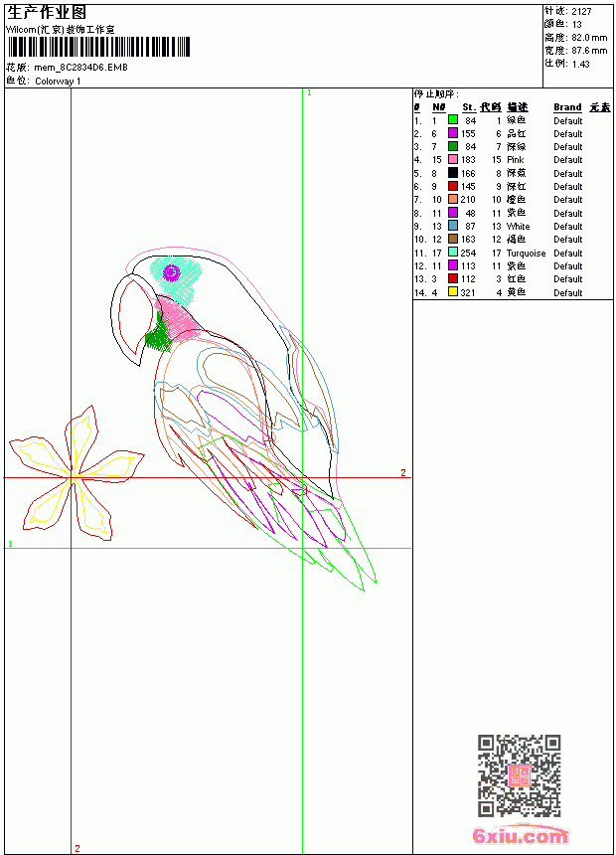The height and width of the screenshot is (855, 616).
Task: Click the 'Pink' description text
Action: point(515,160)
